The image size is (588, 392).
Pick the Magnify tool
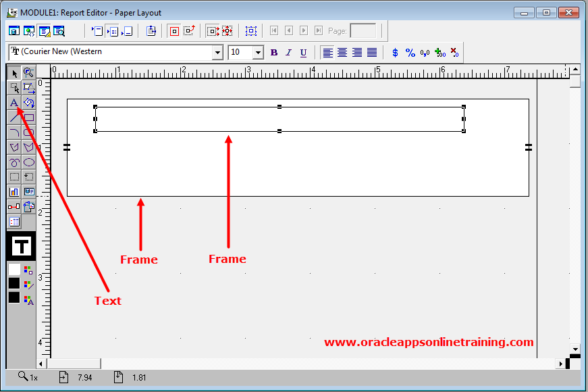[x=28, y=73]
